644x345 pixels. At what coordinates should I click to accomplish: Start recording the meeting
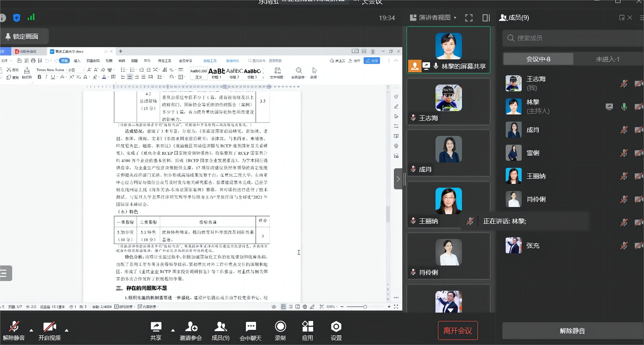pyautogui.click(x=280, y=331)
